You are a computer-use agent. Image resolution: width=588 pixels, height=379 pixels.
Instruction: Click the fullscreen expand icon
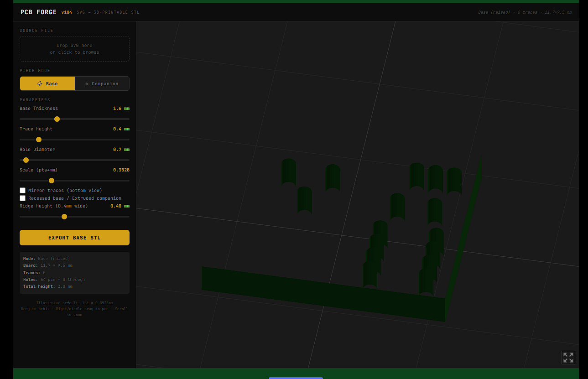click(568, 358)
